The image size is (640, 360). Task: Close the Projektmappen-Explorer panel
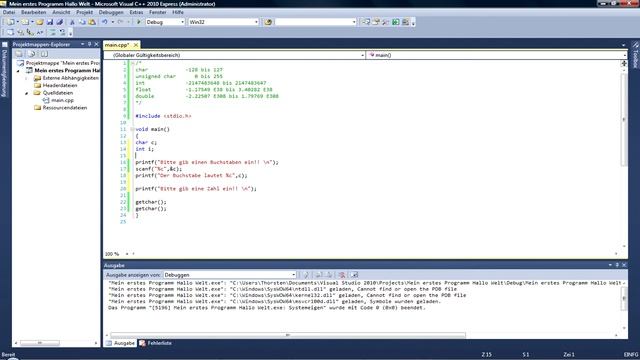97,44
